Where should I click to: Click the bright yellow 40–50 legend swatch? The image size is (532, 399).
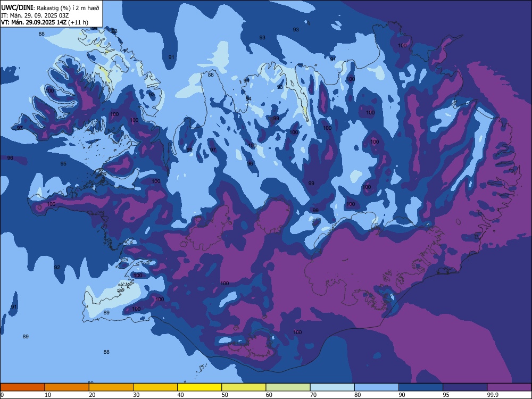199,387
